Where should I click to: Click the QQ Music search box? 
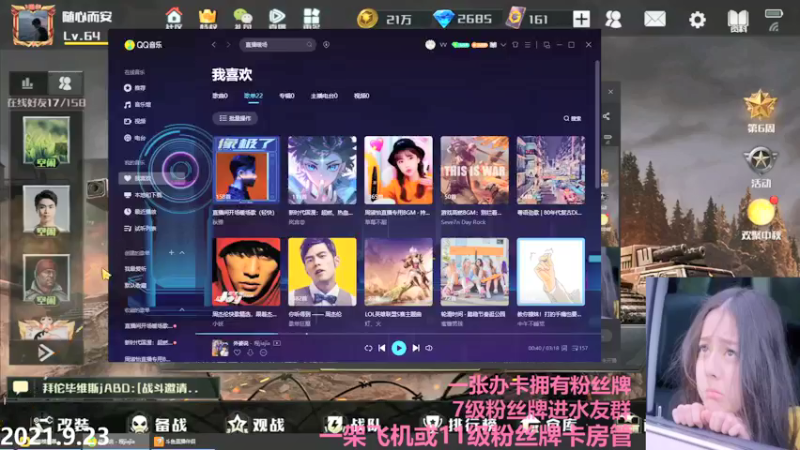pos(277,45)
